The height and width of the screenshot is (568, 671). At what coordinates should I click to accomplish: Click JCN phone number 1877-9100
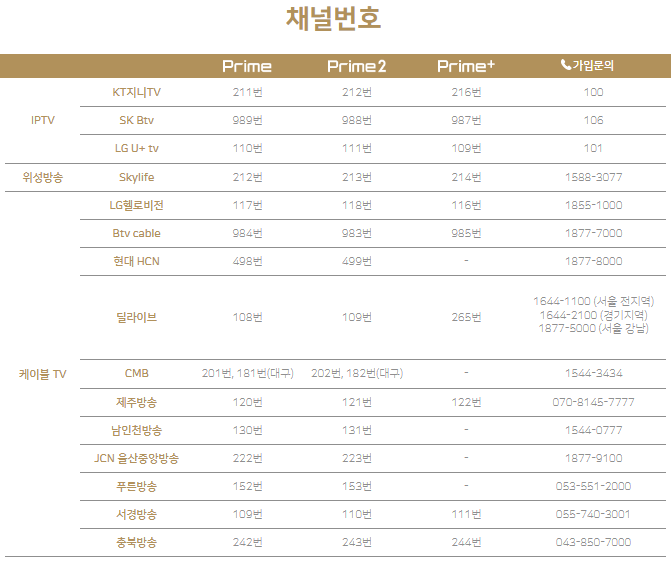(594, 458)
